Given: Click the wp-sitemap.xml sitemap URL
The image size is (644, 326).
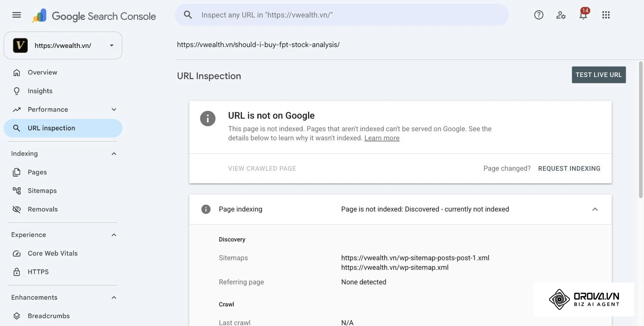Looking at the screenshot, I should [395, 268].
